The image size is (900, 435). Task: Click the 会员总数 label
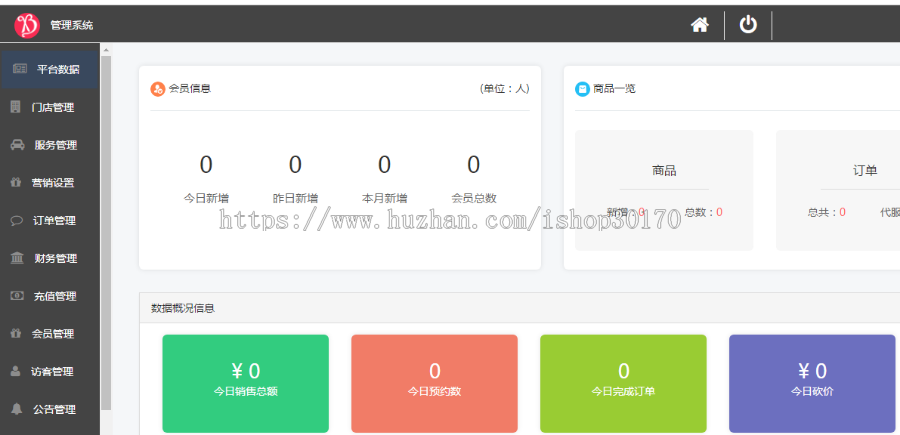pyautogui.click(x=474, y=199)
